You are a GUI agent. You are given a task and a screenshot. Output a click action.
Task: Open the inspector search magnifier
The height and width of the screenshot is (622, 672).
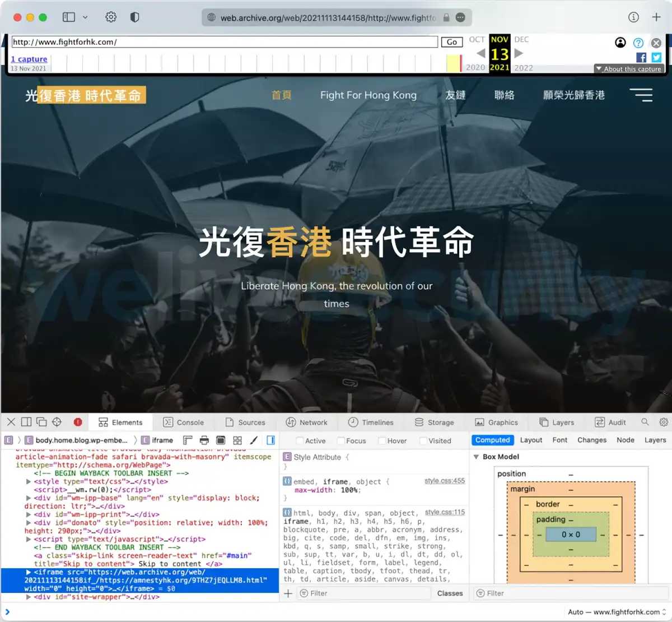[x=645, y=422]
